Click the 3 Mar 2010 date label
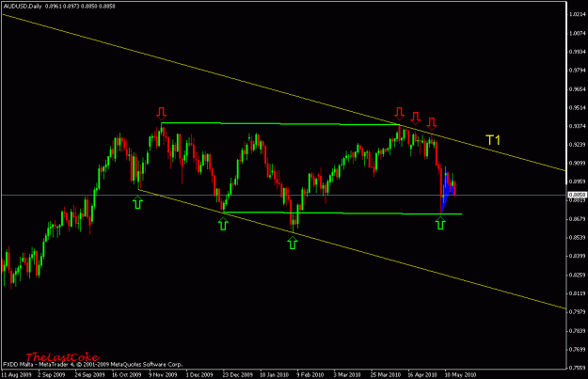This screenshot has height=379, width=588. 347,375
